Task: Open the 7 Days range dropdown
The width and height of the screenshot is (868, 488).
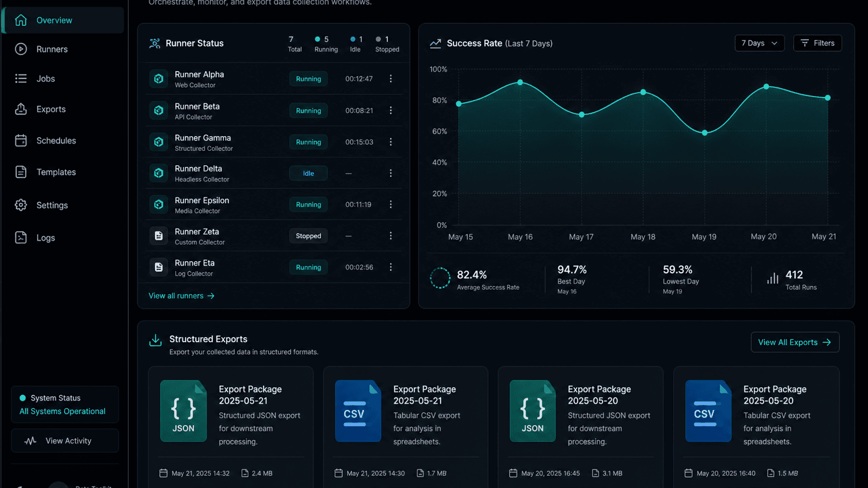Action: [759, 43]
